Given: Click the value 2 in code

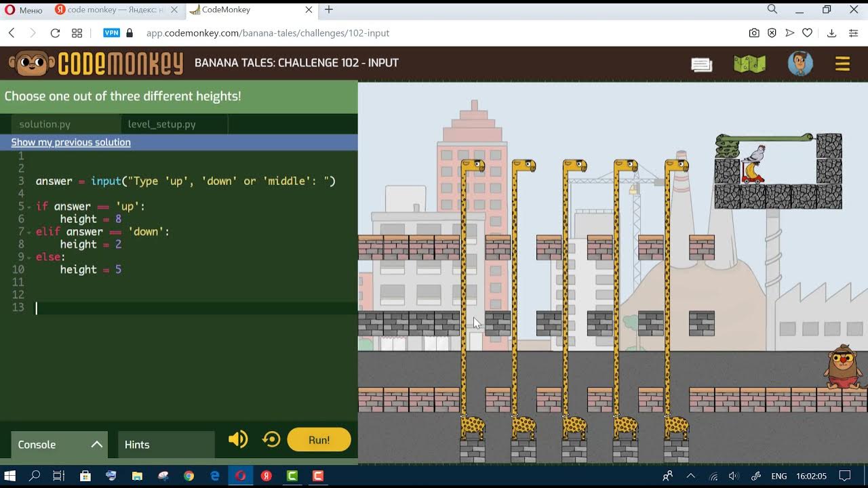Looking at the screenshot, I should 118,244.
